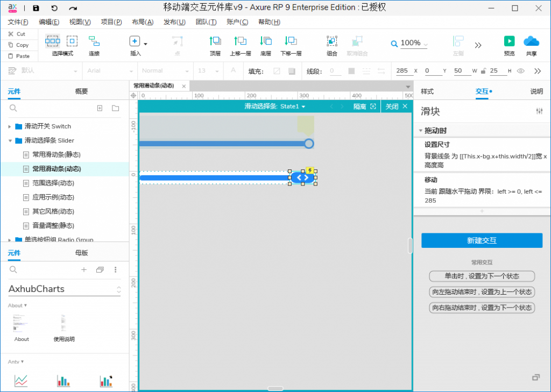Image resolution: width=551 pixels, height=392 pixels.
Task: Click the add folder icon
Action: point(115,108)
